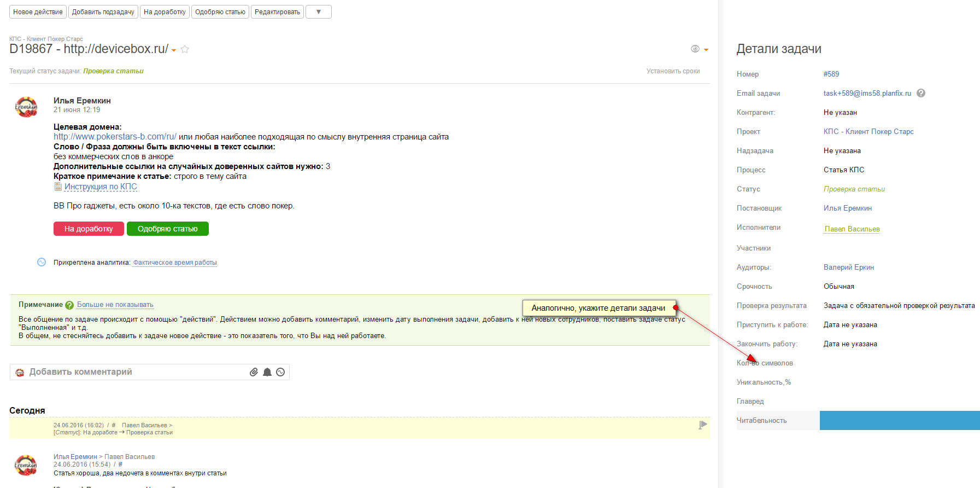This screenshot has height=488, width=980.
Task: Click the green question mark next to Примечание
Action: [x=69, y=305]
